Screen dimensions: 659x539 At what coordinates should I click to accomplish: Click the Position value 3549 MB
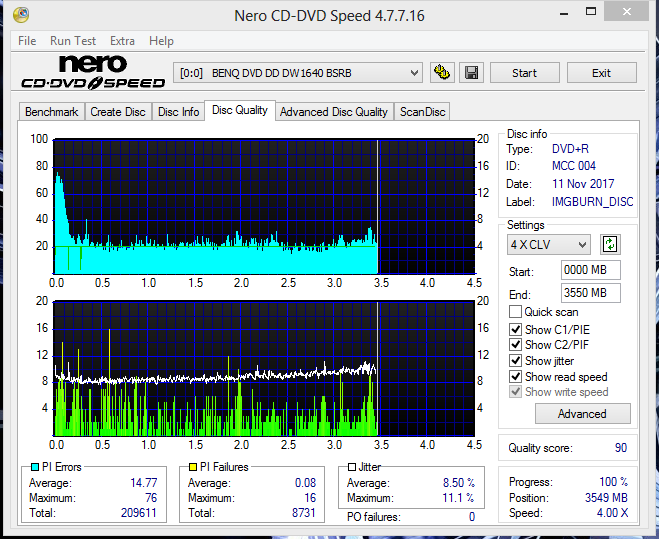[x=606, y=498]
